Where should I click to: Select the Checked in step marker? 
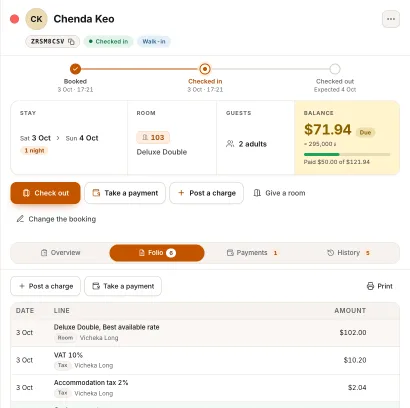(205, 69)
